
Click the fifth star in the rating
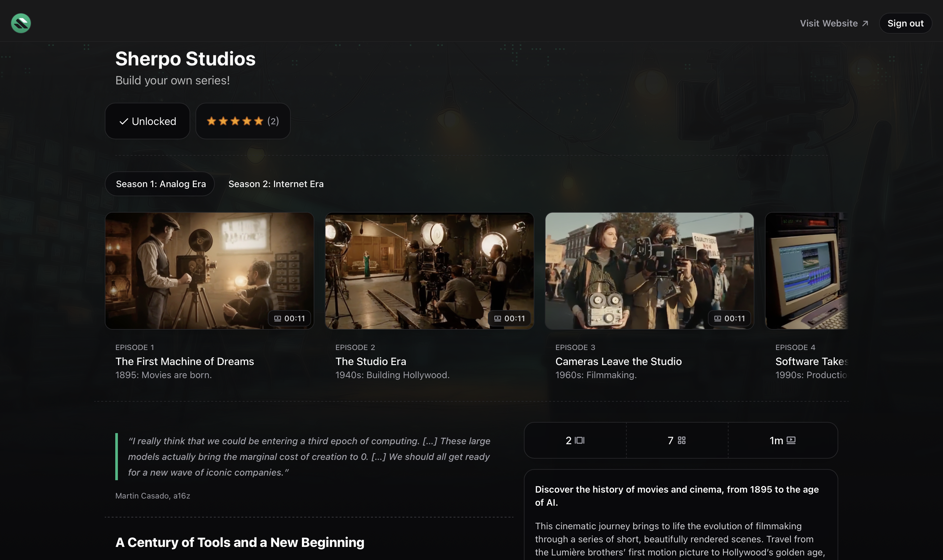[258, 121]
